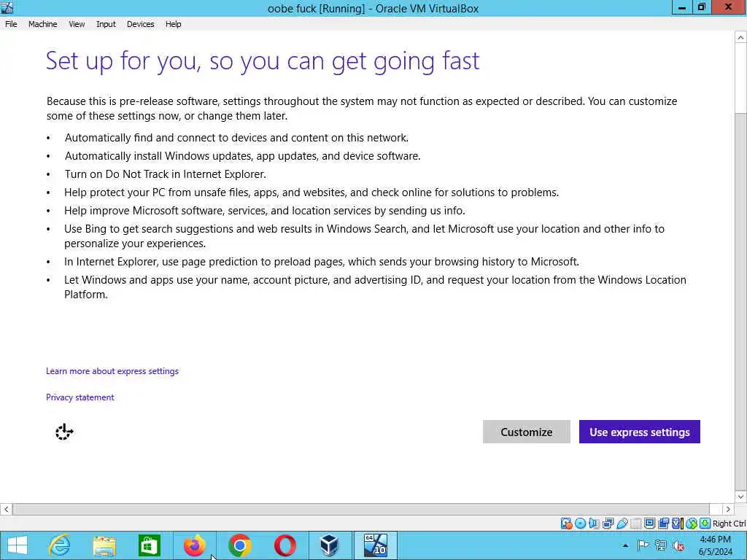
Task: Click 'Help protect your PC' bullet text
Action: tap(311, 192)
